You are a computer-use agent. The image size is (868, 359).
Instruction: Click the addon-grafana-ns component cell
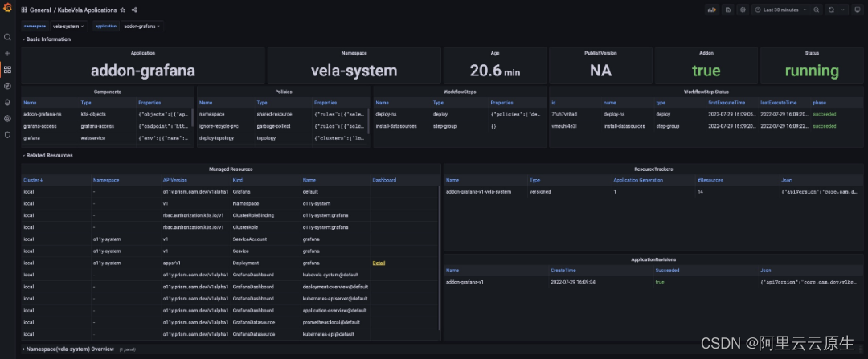click(41, 114)
